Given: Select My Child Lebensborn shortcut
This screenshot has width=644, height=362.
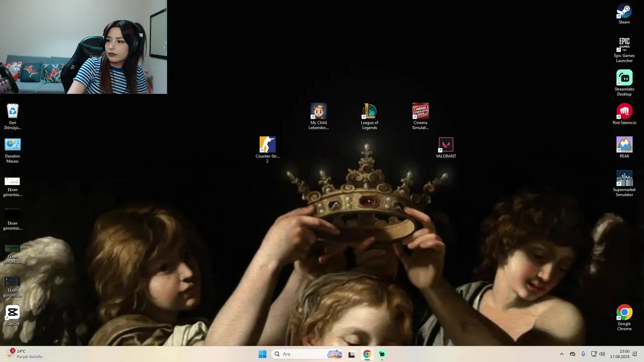Looking at the screenshot, I should pos(318,117).
